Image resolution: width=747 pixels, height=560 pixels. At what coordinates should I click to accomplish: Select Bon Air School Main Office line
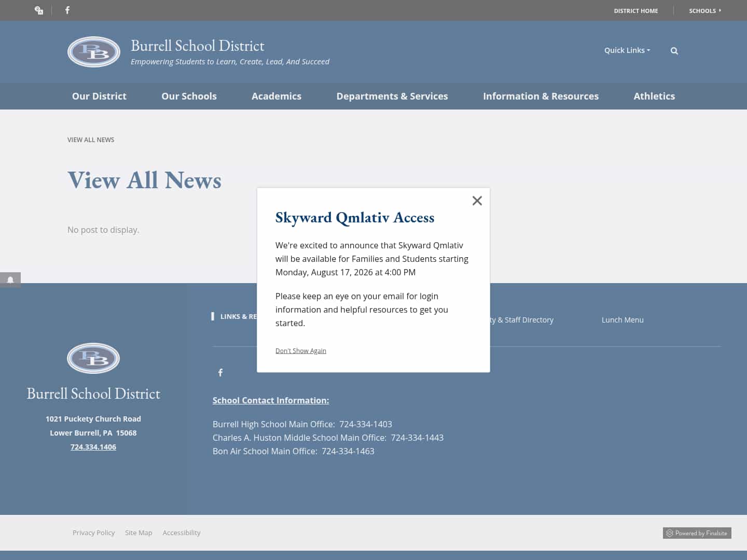(294, 451)
